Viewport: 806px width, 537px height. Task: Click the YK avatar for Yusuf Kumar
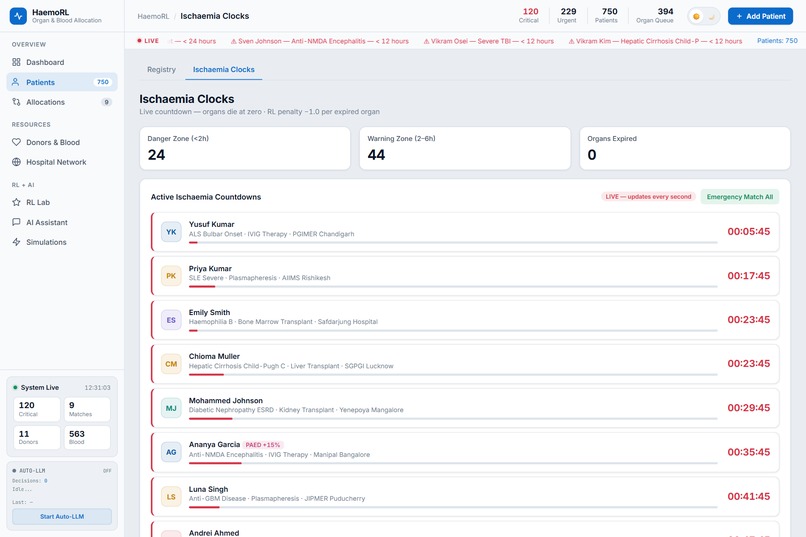point(171,232)
